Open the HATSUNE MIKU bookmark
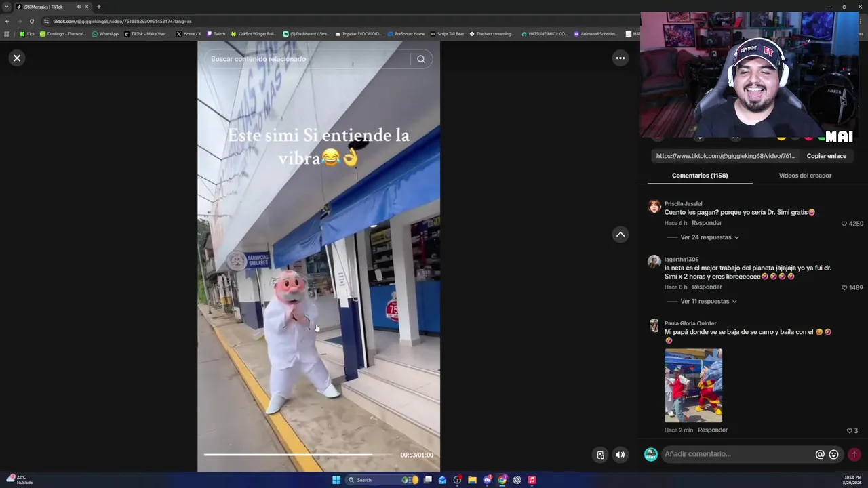The height and width of the screenshot is (488, 868). point(545,34)
